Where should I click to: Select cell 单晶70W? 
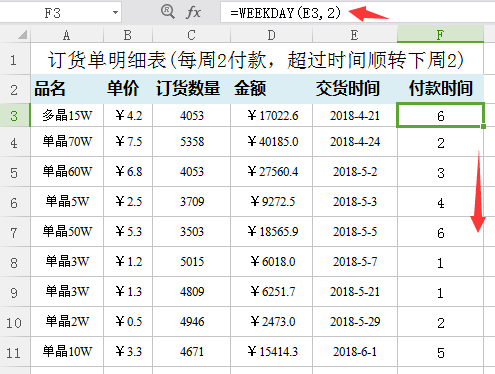(67, 142)
